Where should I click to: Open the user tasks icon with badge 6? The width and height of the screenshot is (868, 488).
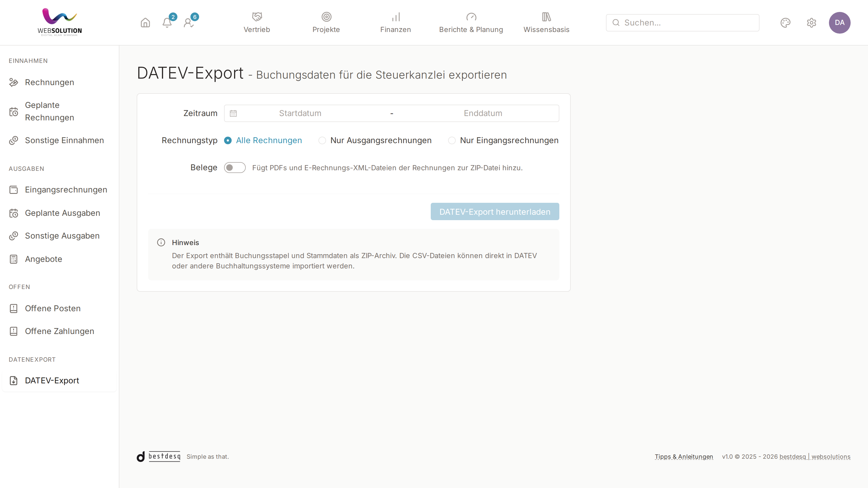click(189, 23)
